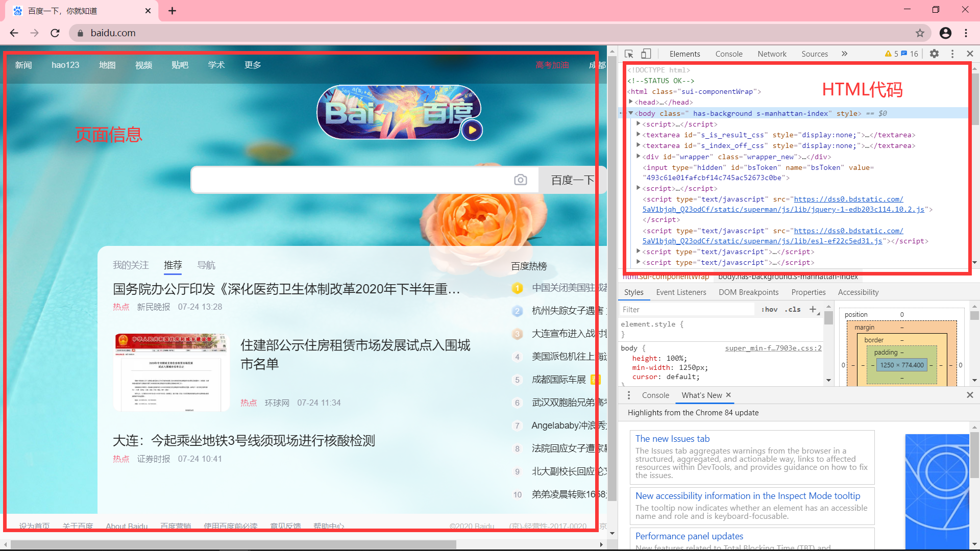The height and width of the screenshot is (551, 980).
Task: Open the hao123 nav link
Action: pos(65,65)
